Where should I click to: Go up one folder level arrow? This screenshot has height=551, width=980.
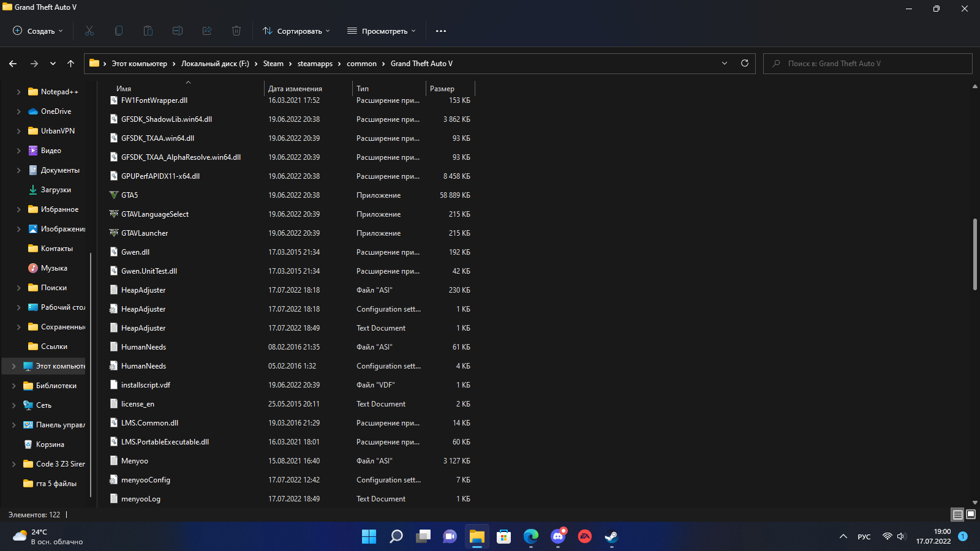point(71,64)
